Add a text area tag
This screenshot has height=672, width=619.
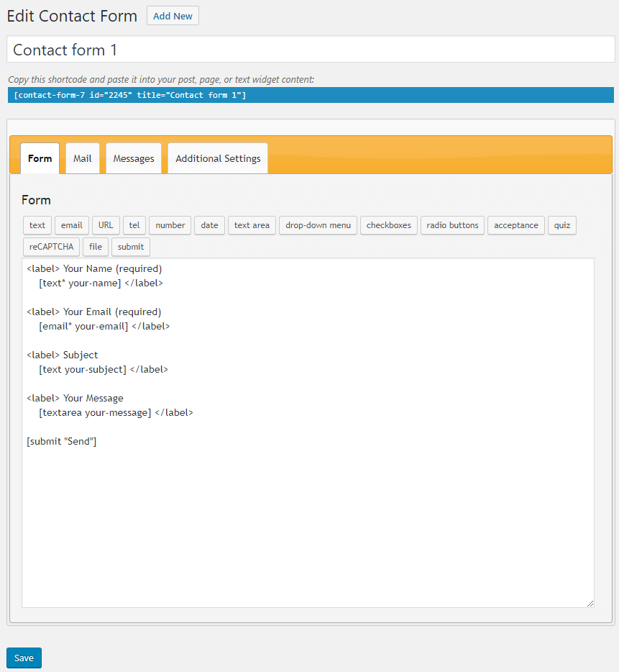point(252,225)
